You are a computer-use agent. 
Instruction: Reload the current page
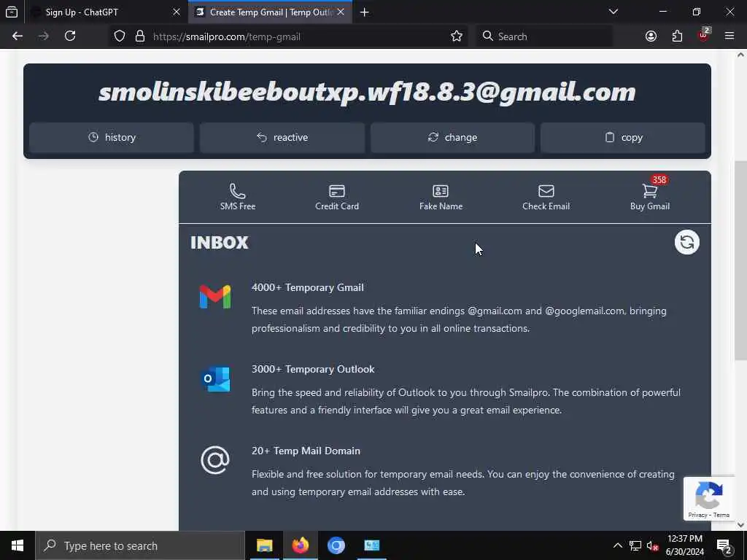pos(70,36)
